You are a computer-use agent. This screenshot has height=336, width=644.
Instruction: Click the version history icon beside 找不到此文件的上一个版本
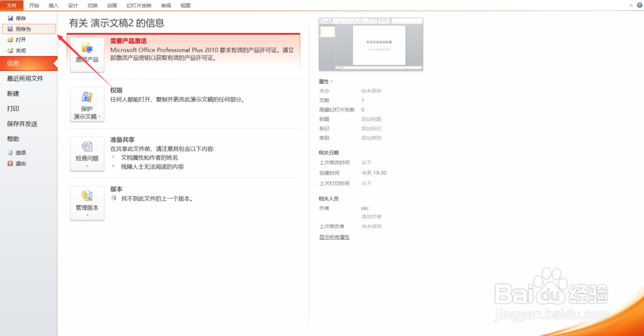113,198
